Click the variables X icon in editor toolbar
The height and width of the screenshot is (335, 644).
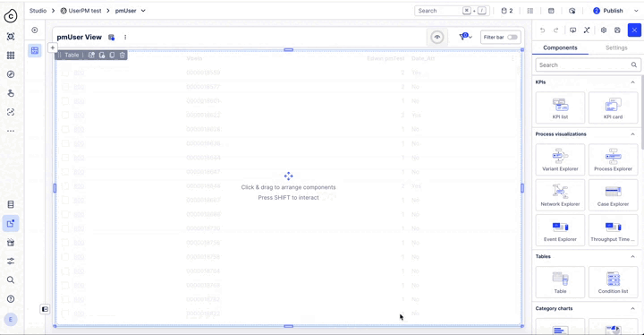pyautogui.click(x=587, y=30)
